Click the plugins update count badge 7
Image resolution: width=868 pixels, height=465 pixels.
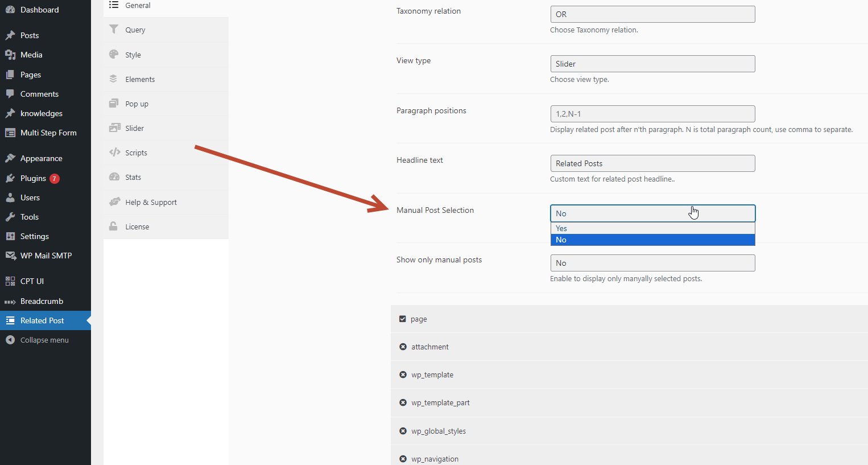point(55,179)
